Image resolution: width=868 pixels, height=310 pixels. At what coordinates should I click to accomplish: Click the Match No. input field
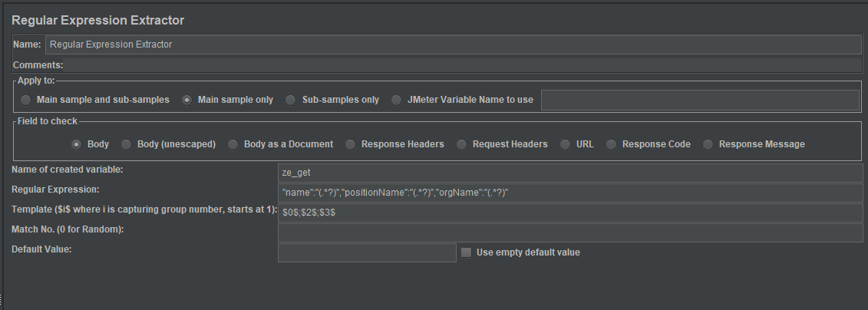pyautogui.click(x=570, y=232)
